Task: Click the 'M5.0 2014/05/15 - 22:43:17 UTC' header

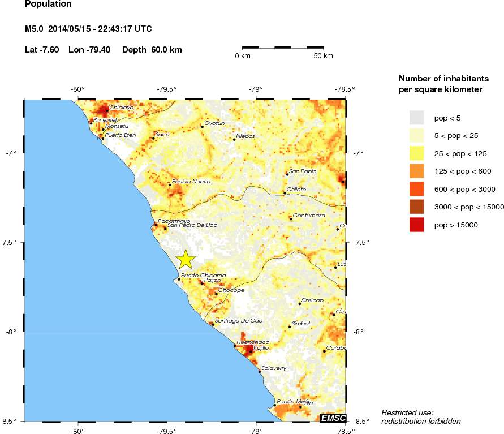Action: [x=88, y=29]
